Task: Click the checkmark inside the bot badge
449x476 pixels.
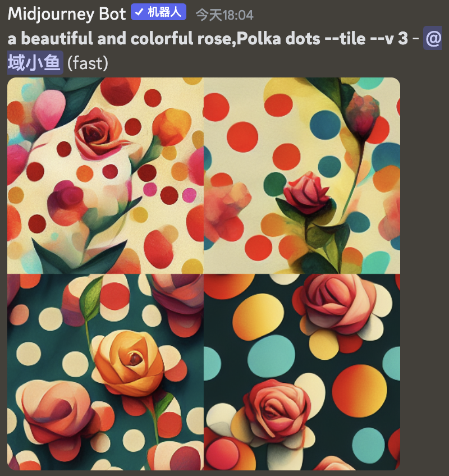Action: pyautogui.click(x=139, y=12)
